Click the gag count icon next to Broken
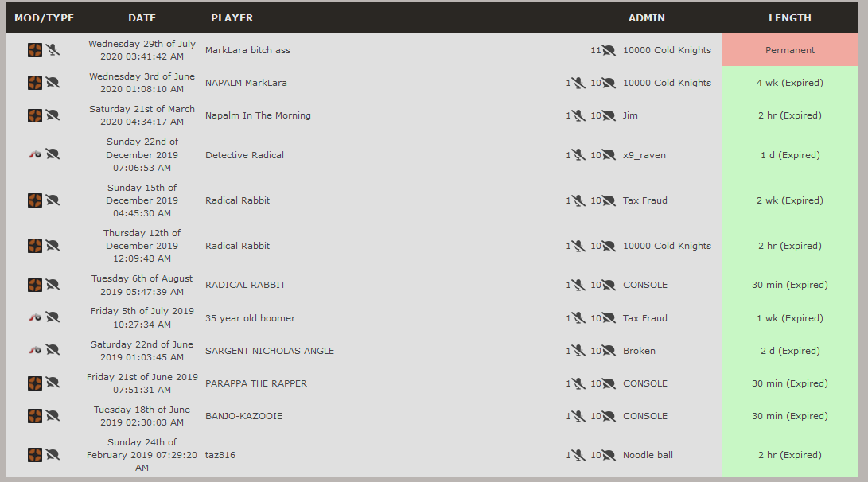Screen dimensions: 868x482 [609, 350]
